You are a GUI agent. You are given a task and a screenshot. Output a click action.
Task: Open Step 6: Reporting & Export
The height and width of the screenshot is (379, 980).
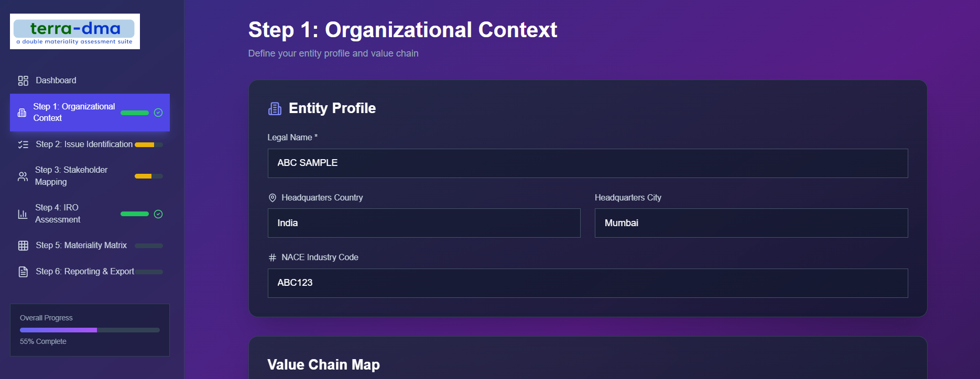(x=85, y=272)
